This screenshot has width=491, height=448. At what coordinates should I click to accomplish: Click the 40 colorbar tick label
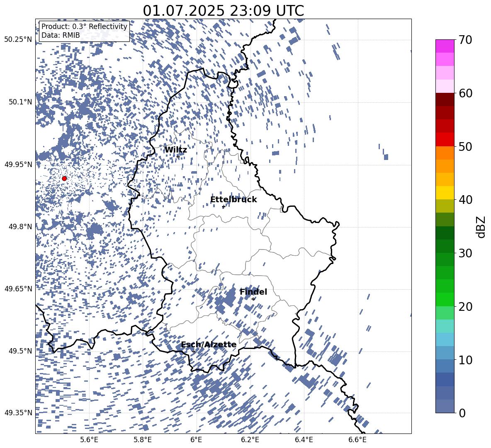[466, 200]
